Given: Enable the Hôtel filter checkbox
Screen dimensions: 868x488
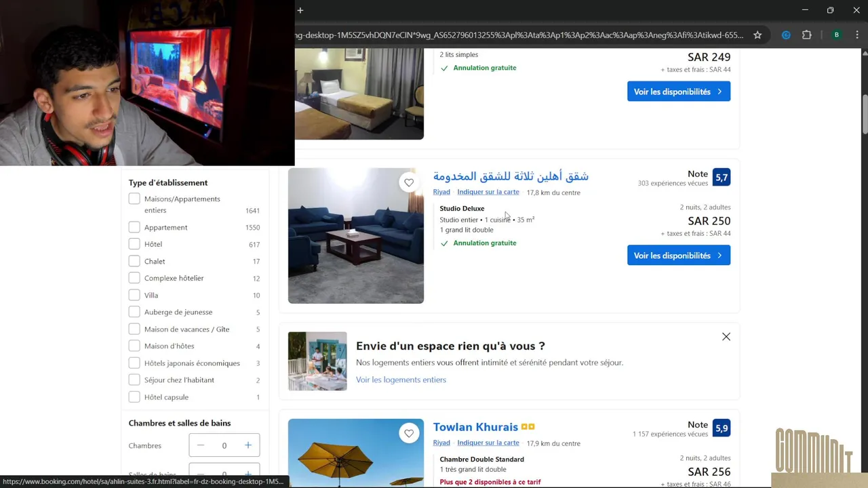Looking at the screenshot, I should (x=134, y=244).
